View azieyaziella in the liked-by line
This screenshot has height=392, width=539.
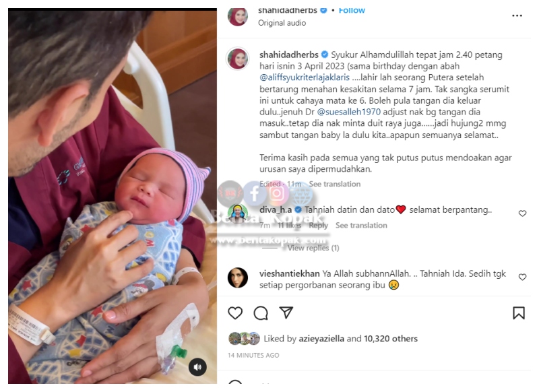click(x=321, y=339)
